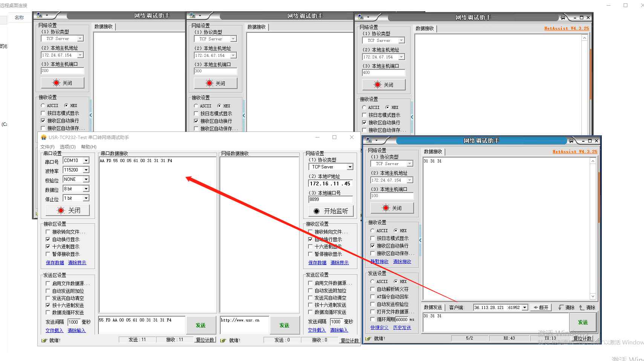Click the 就绪 hand icon in port 100 status bar

[x=368, y=338]
